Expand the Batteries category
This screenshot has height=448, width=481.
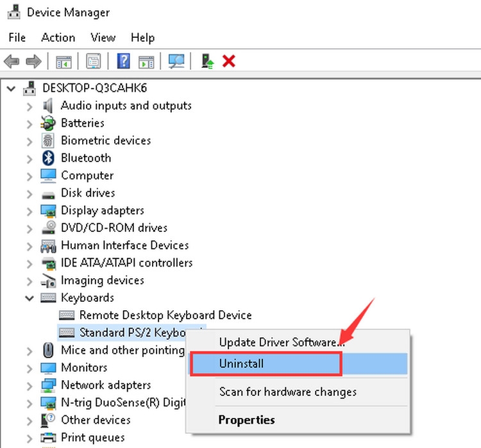coord(30,124)
